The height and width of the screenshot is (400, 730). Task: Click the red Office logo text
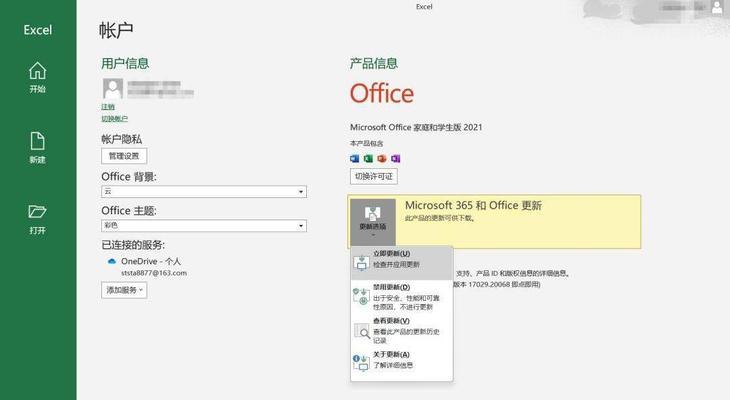coord(382,94)
